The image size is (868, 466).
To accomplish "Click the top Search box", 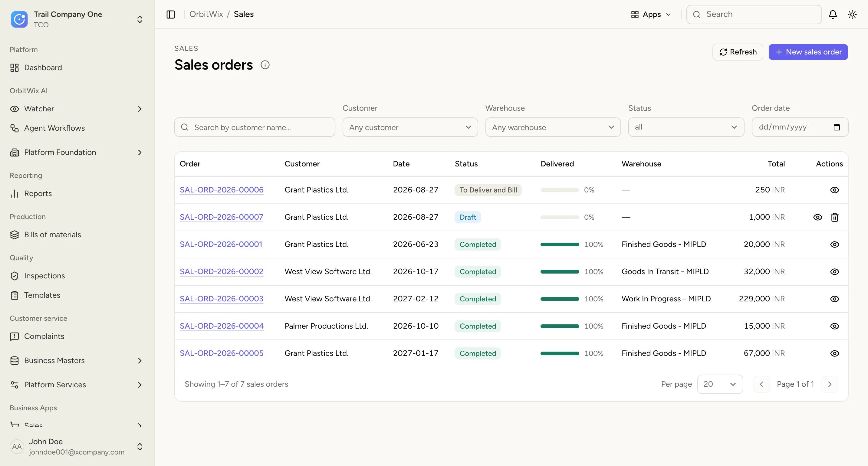I will coord(754,14).
